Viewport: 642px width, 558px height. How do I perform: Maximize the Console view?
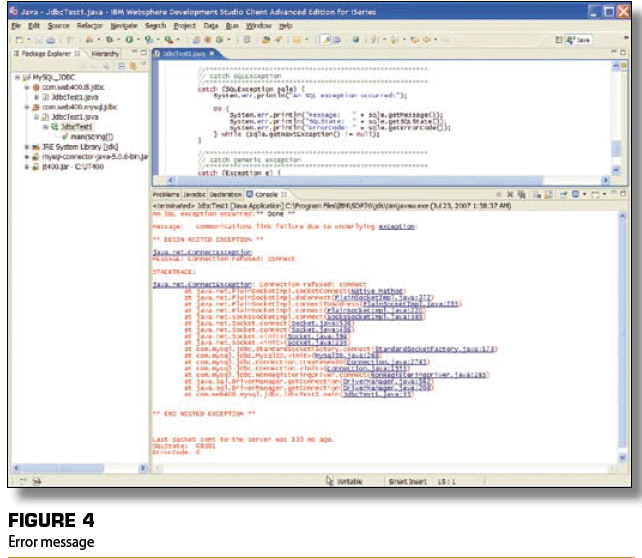[x=623, y=193]
